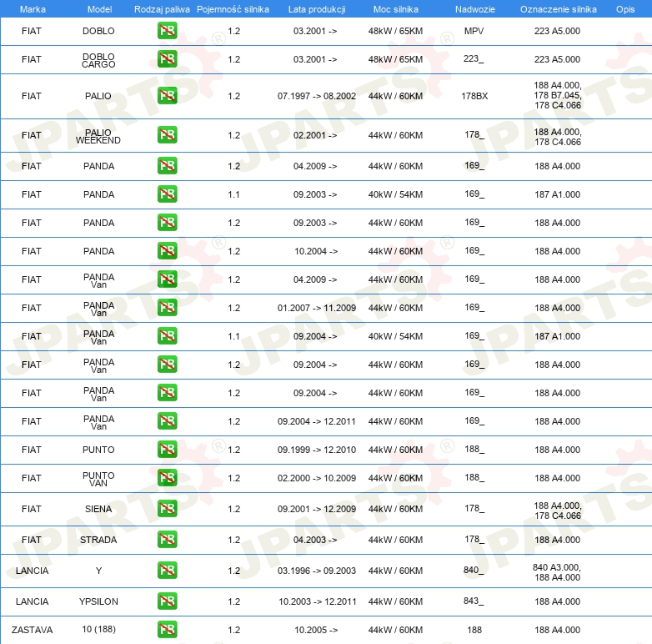Viewport: 652px width, 644px height.
Task: Select the YPSILON model cell
Action: (x=98, y=601)
